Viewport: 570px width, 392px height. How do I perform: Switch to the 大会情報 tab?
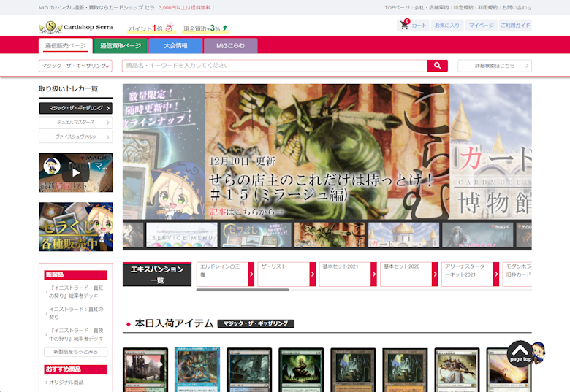[175, 46]
